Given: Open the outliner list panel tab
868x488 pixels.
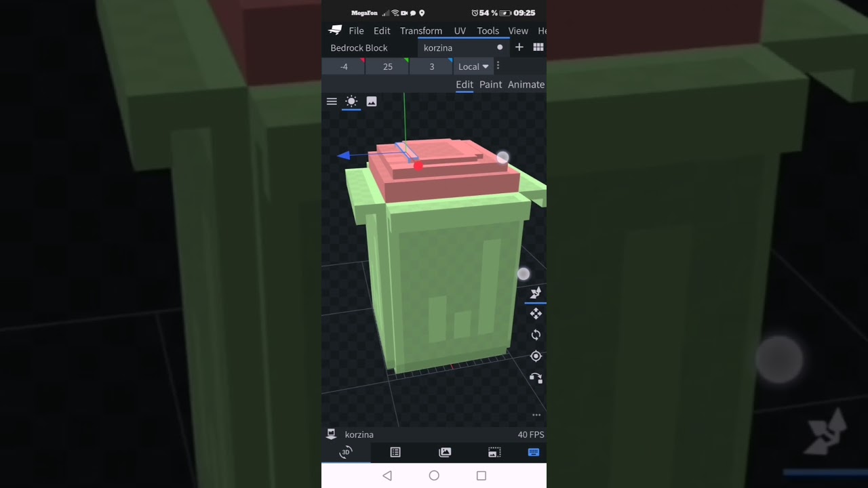Looking at the screenshot, I should pos(395,452).
